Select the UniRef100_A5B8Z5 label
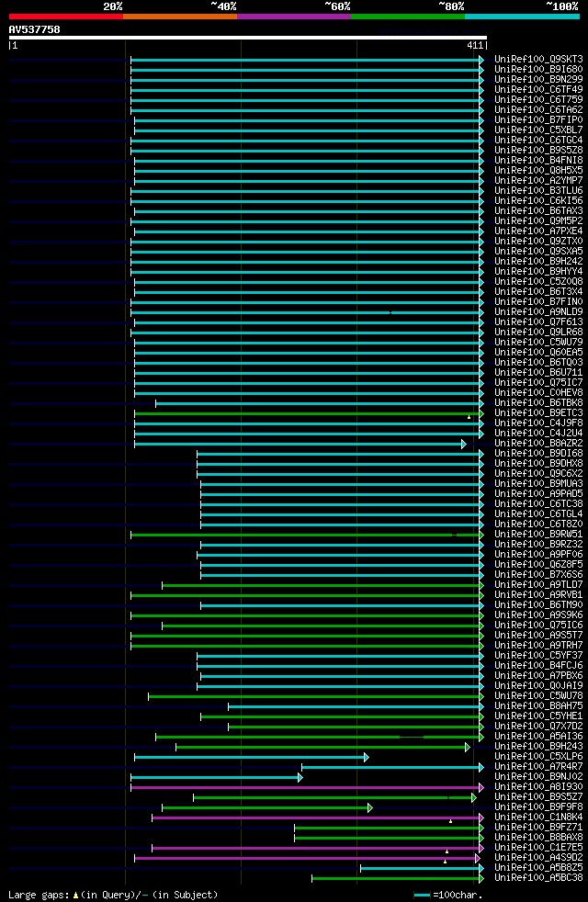The width and height of the screenshot is (588, 902). 538,867
